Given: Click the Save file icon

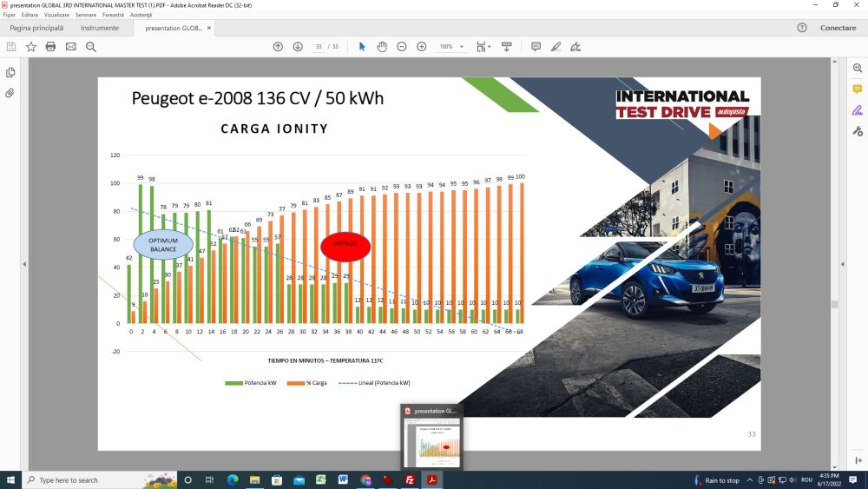Looking at the screenshot, I should (x=11, y=47).
